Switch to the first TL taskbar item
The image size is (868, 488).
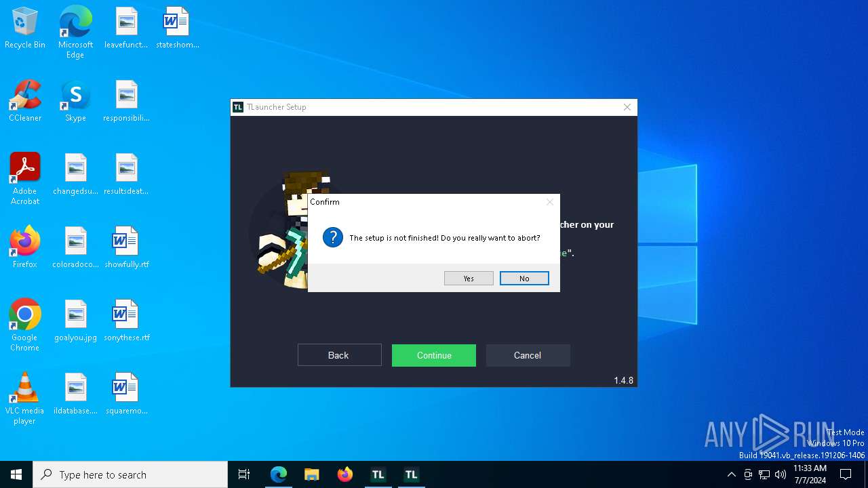pos(378,474)
